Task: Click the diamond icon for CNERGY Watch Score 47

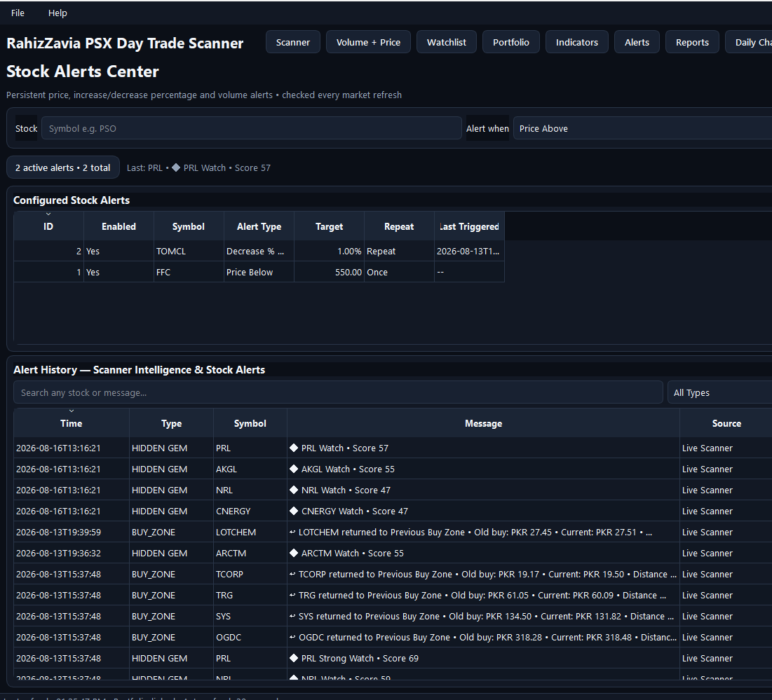Action: pyautogui.click(x=294, y=511)
